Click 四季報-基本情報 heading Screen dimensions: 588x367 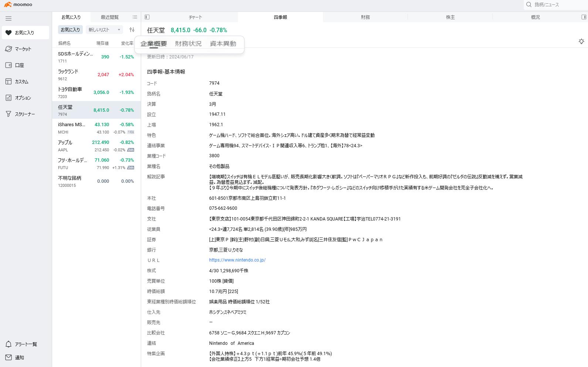(166, 72)
